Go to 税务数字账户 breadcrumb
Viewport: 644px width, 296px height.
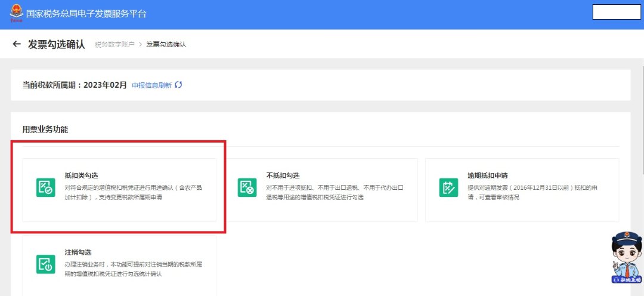[x=114, y=44]
